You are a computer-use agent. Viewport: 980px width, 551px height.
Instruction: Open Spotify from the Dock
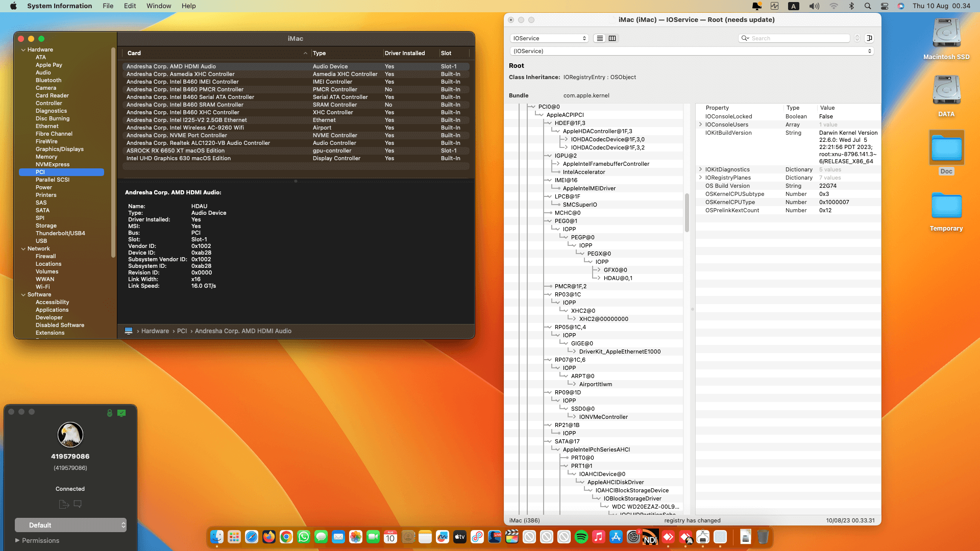[x=581, y=537]
